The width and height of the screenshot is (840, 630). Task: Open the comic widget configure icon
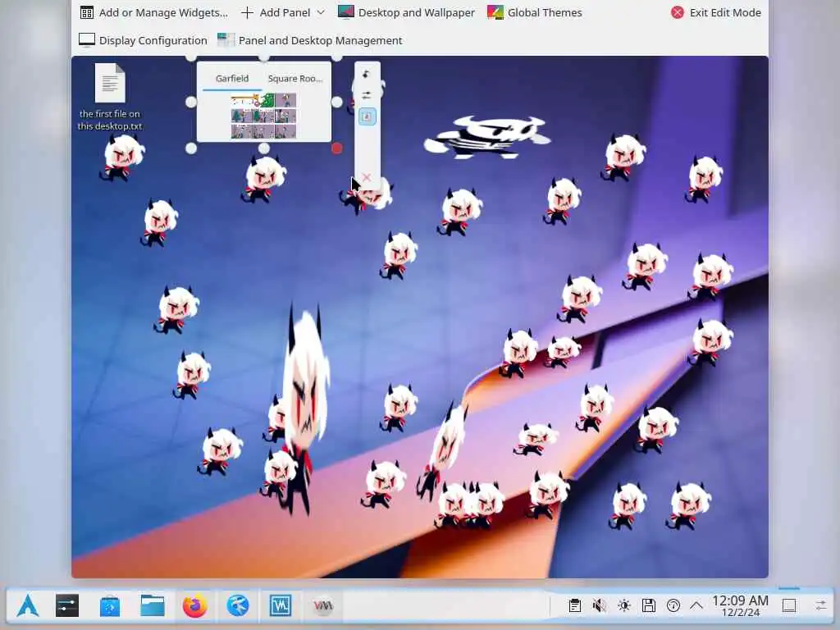[x=367, y=95]
